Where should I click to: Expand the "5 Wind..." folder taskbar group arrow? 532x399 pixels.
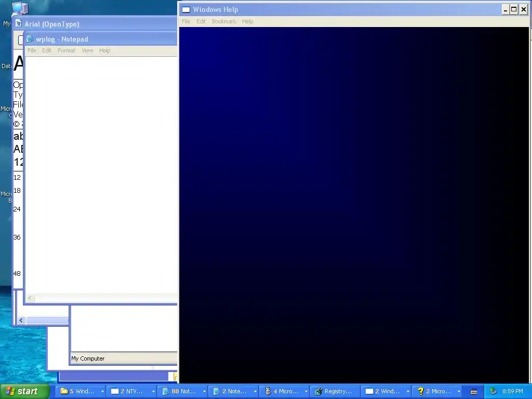pos(102,392)
